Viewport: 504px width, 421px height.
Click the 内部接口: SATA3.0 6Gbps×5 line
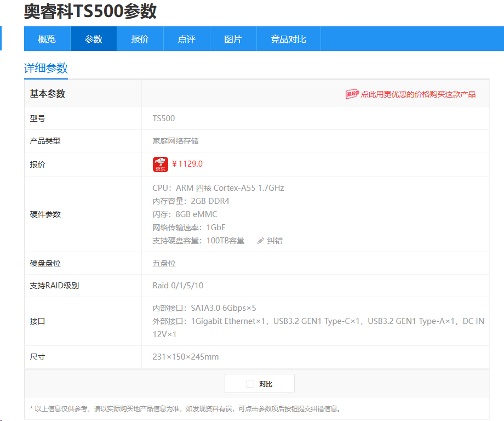pos(204,308)
